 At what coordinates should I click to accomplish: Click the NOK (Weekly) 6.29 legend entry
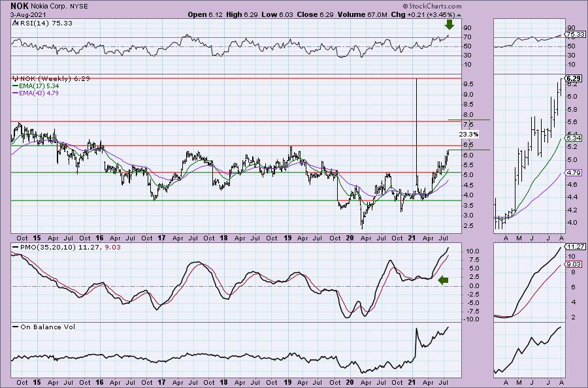tap(51, 79)
